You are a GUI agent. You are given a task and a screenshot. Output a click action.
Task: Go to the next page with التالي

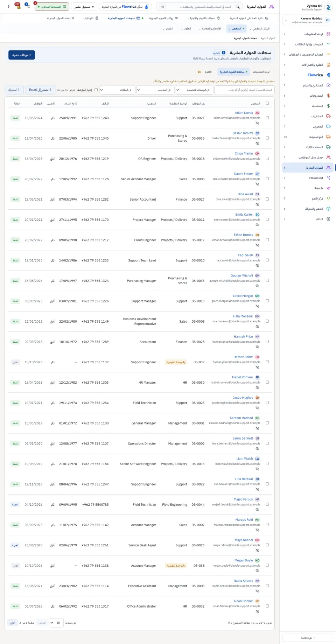[x=13, y=623]
